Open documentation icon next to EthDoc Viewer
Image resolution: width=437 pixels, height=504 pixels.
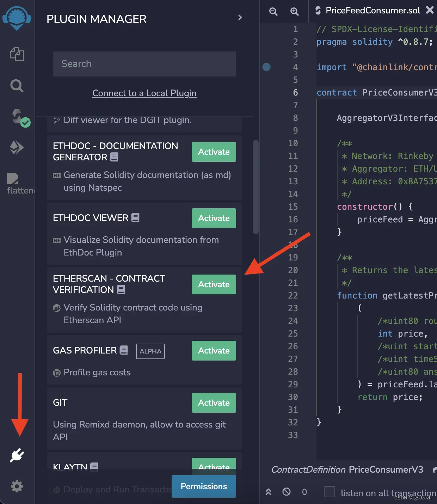pyautogui.click(x=135, y=217)
